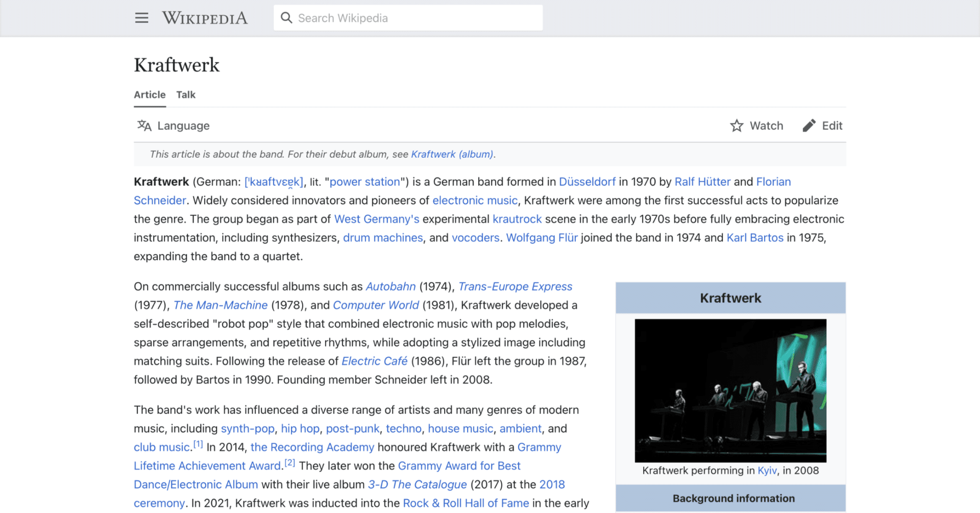The width and height of the screenshot is (980, 513).
Task: Click the Edit pencil icon
Action: (x=809, y=126)
